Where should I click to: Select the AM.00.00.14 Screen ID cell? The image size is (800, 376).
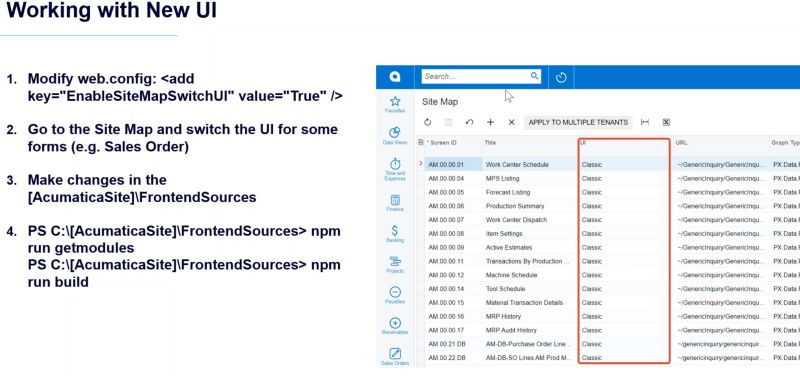[454, 289]
